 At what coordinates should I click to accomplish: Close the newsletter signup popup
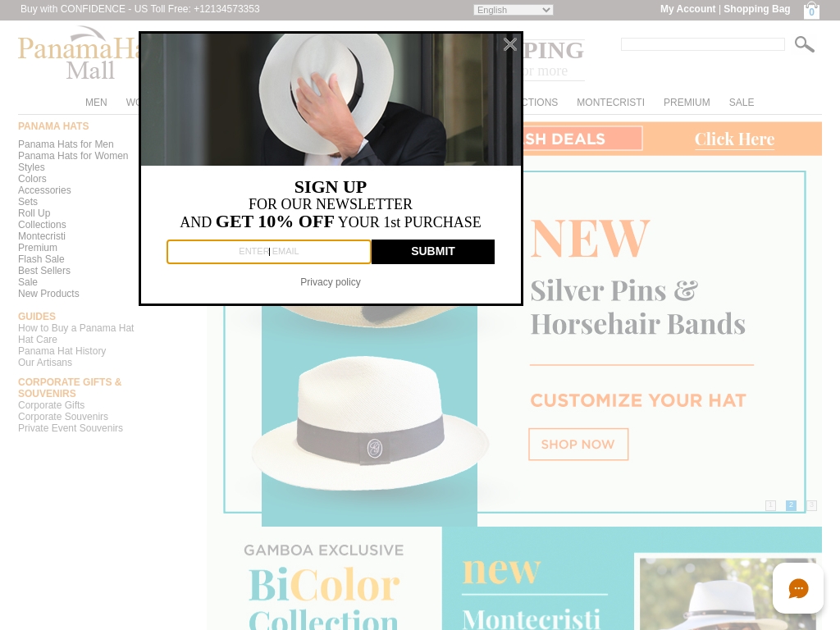tap(510, 44)
